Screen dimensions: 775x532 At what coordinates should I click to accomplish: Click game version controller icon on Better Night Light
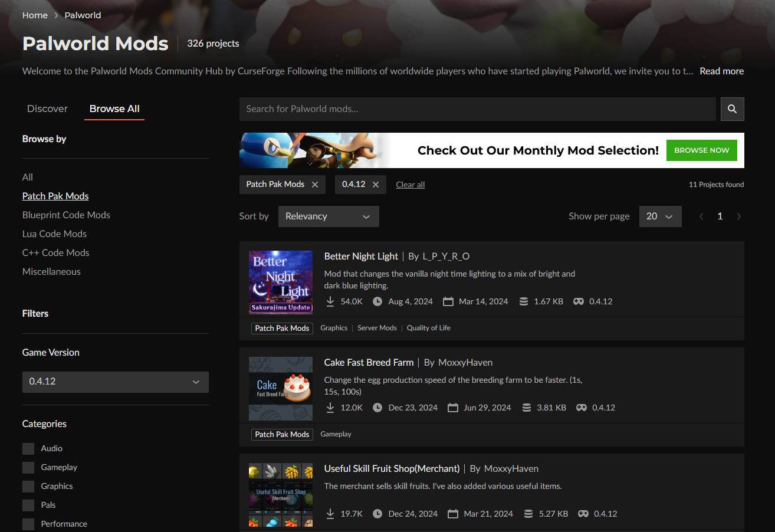click(579, 301)
